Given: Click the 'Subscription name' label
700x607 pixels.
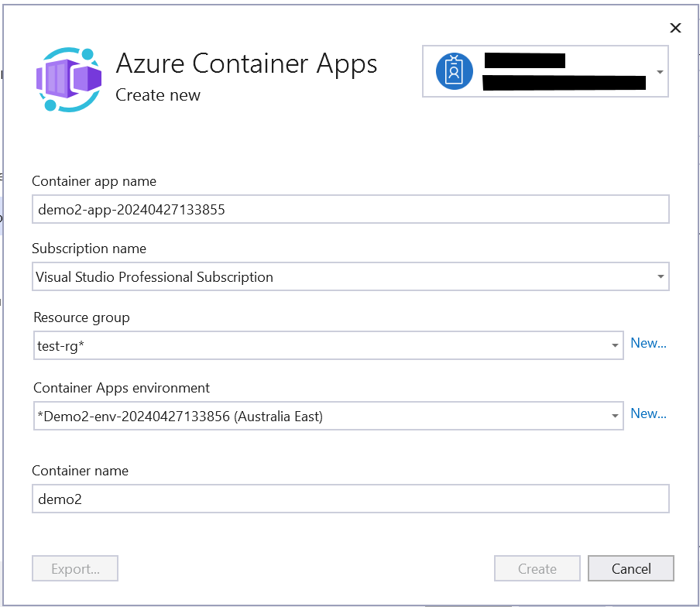Looking at the screenshot, I should [89, 249].
